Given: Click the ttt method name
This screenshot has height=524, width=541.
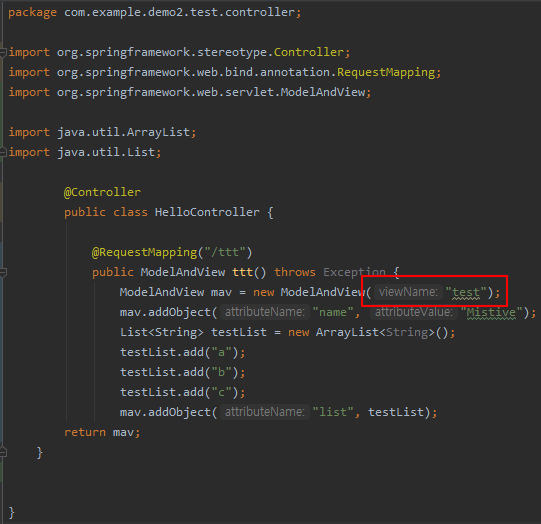Looking at the screenshot, I should 243,273.
